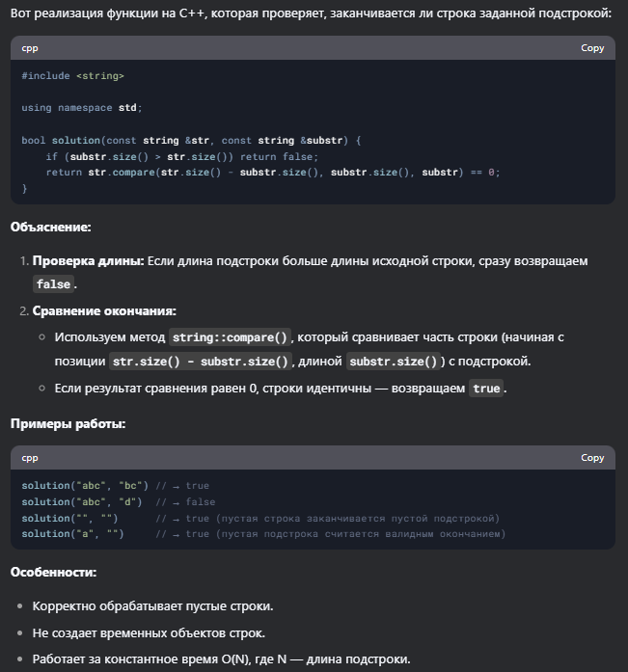Click the 'return str.compare' code line
This screenshot has height=672, width=628.
pos(273,172)
